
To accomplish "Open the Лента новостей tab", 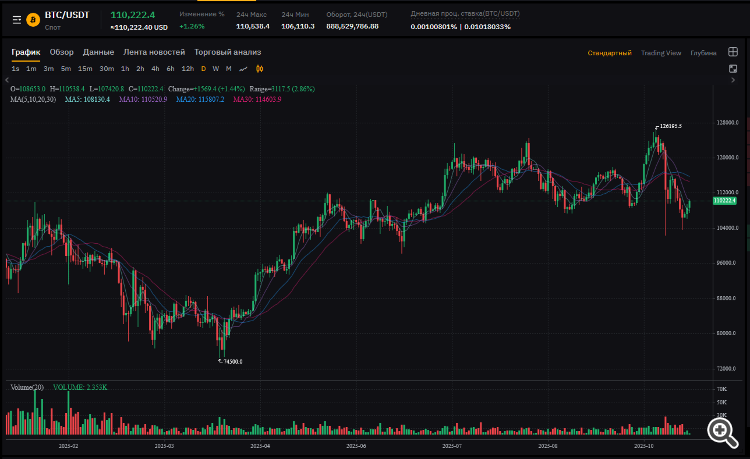I will click(154, 52).
